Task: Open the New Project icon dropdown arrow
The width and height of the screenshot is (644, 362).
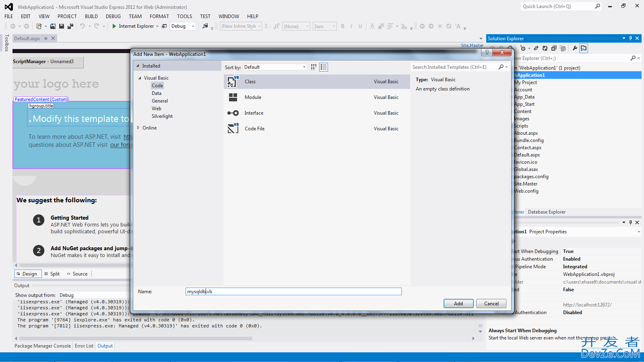Action: 45,26
